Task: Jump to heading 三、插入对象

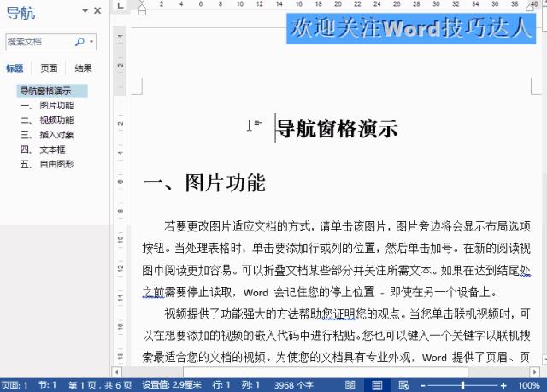Action: click(47, 135)
